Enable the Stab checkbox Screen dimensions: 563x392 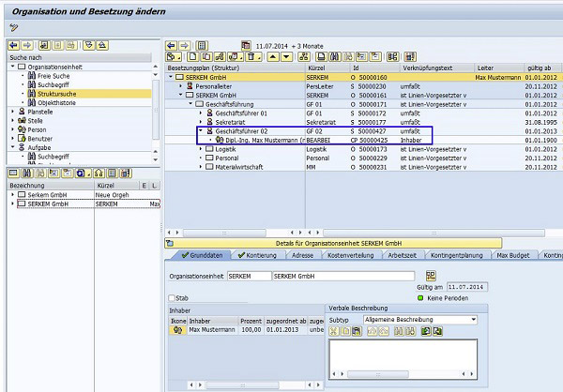coord(172,297)
